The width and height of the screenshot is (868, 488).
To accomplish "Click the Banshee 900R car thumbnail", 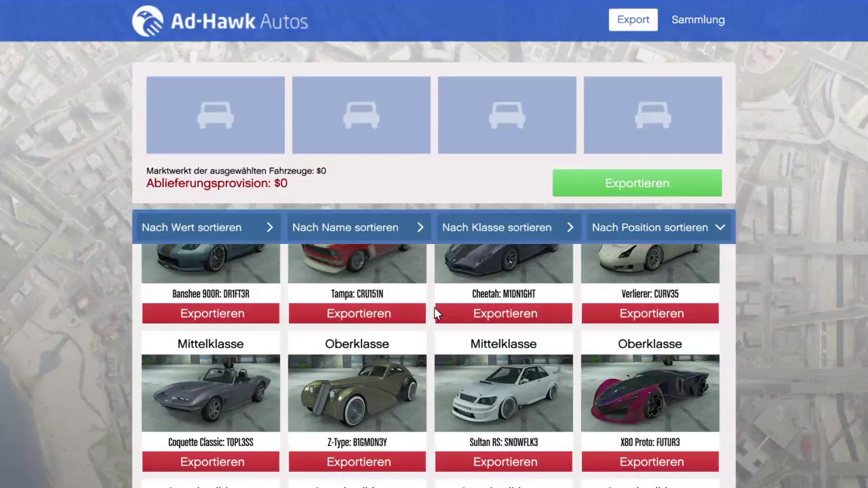I will 211,264.
